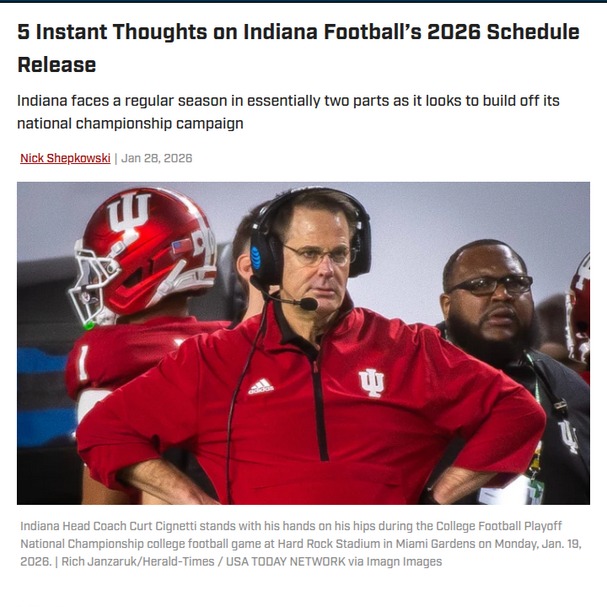The image size is (607, 607).
Task: Click the "5 Instant Thoughts" article headline
Action: (x=298, y=32)
